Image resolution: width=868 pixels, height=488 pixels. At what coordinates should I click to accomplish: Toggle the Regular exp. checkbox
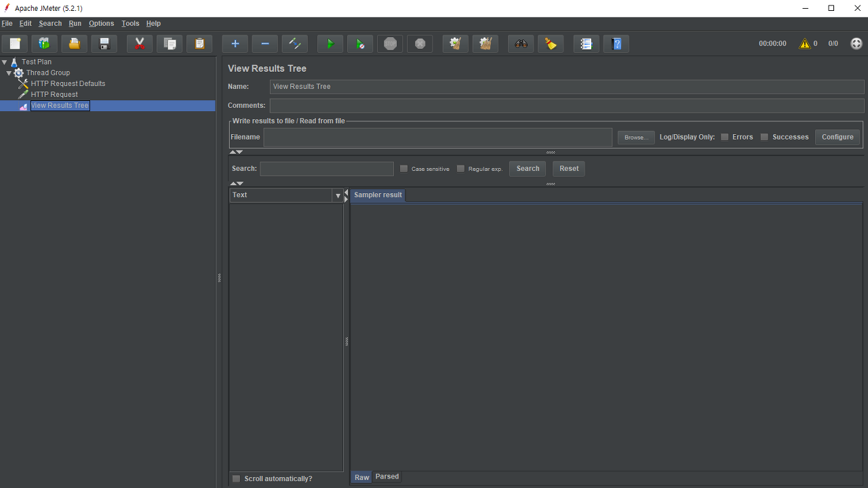coord(461,169)
